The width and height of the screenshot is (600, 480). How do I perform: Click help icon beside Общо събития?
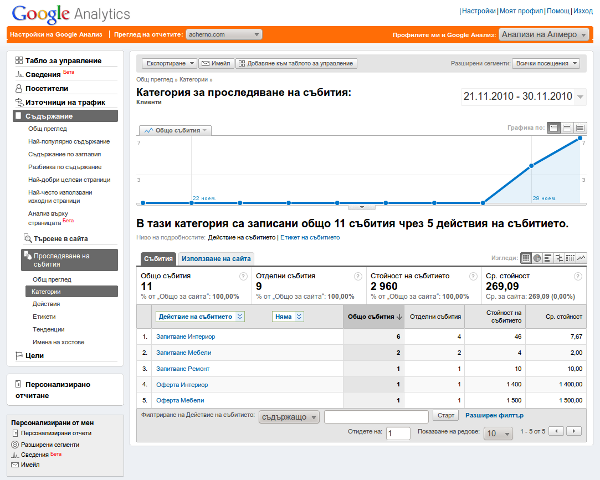click(243, 276)
